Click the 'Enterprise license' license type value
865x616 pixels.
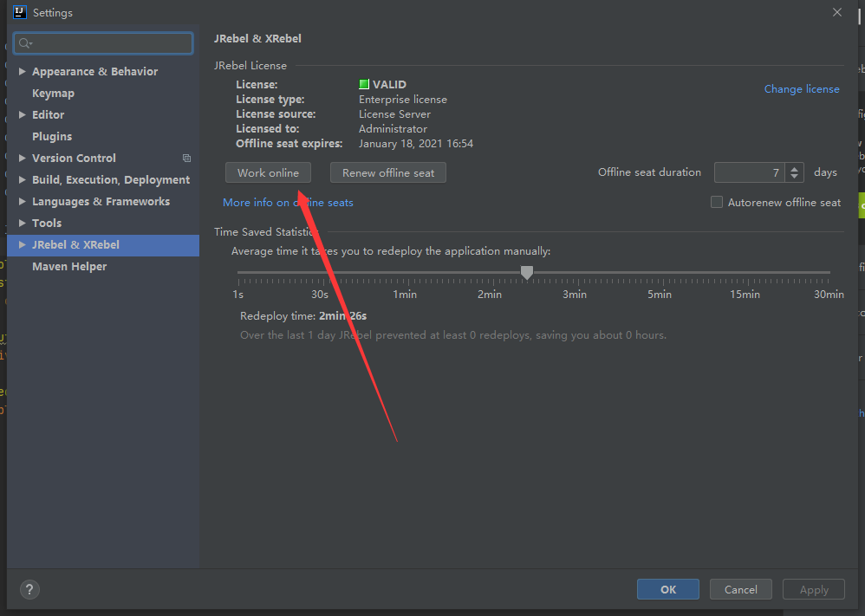(403, 100)
